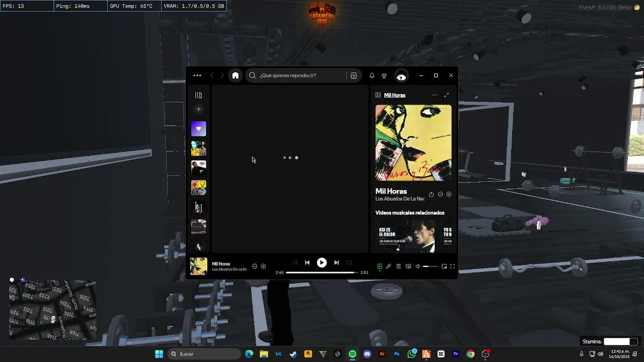Viewport: 644px width, 362px height.
Task: Click the small album art in player bar
Action: [x=198, y=266]
